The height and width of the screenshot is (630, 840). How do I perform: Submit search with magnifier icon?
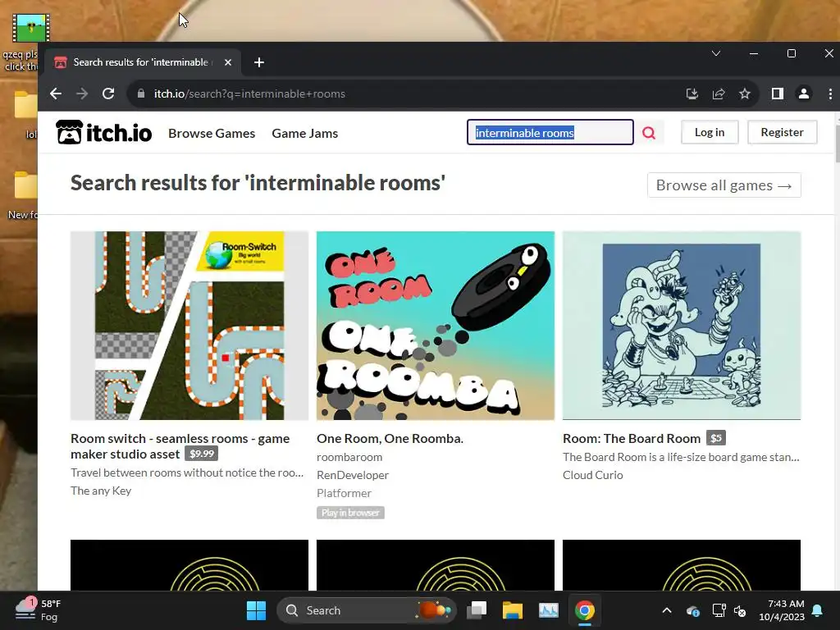[649, 133]
